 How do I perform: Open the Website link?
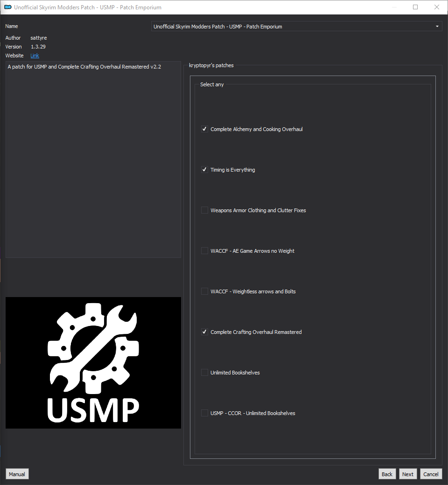click(x=35, y=55)
